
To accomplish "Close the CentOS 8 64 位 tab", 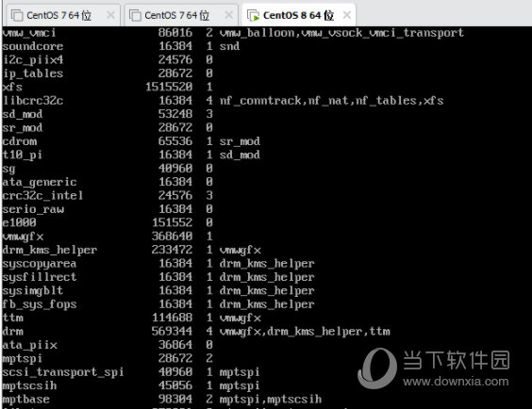I will [347, 15].
